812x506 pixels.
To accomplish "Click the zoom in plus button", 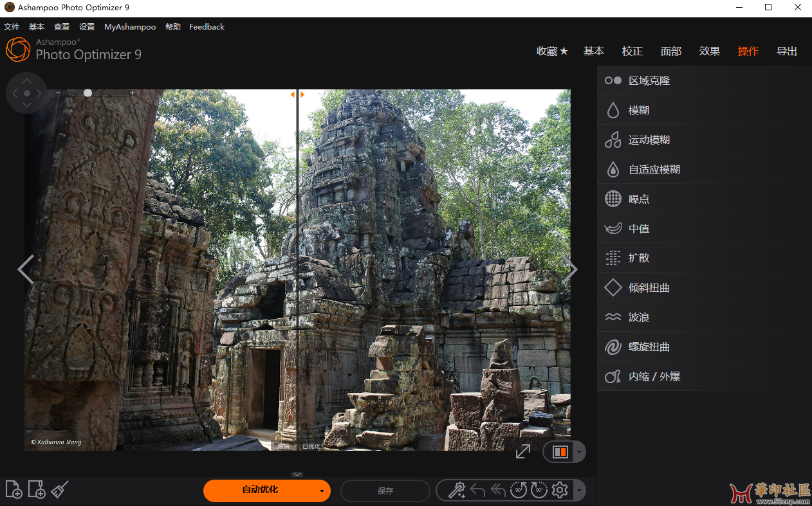I will click(x=132, y=93).
